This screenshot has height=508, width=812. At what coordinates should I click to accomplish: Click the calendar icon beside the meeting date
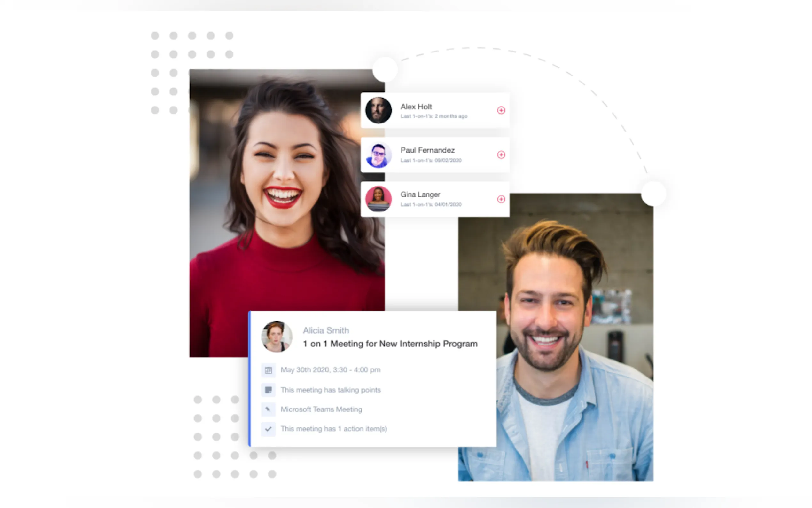tap(268, 370)
